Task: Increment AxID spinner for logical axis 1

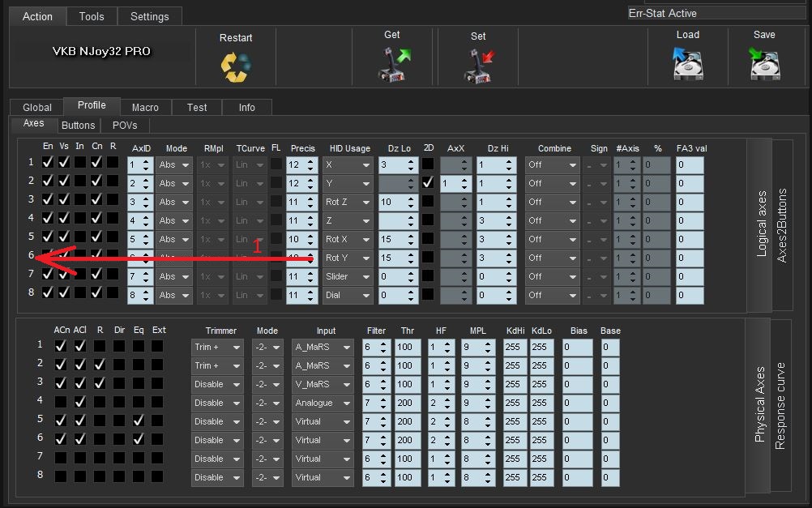Action: [146, 160]
